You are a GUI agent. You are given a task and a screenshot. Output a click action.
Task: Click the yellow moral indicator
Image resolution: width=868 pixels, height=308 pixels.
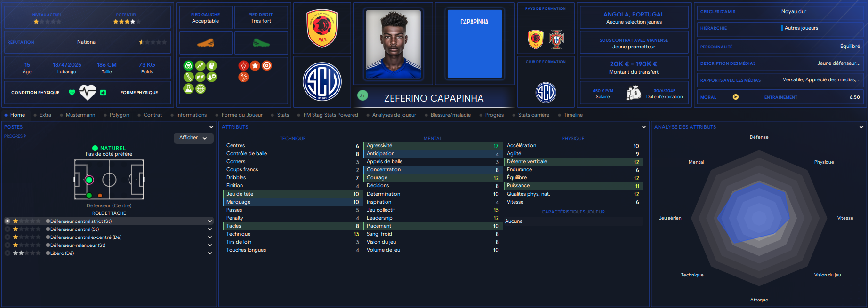click(x=736, y=97)
